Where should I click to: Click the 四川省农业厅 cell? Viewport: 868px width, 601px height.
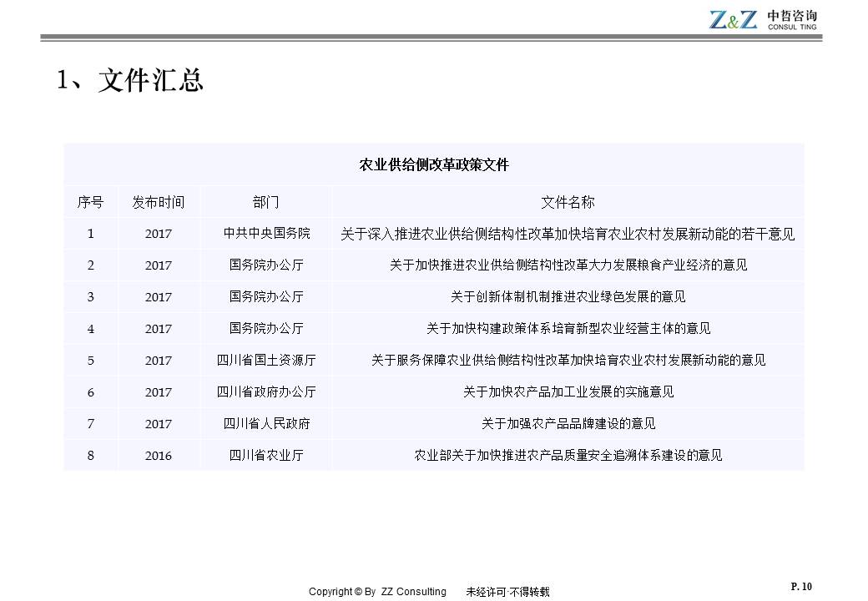[266, 456]
